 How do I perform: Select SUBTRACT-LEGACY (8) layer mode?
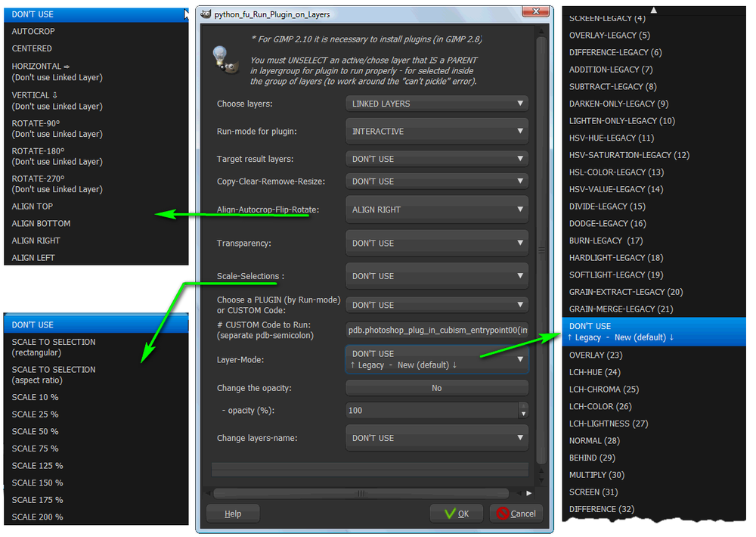pos(654,87)
